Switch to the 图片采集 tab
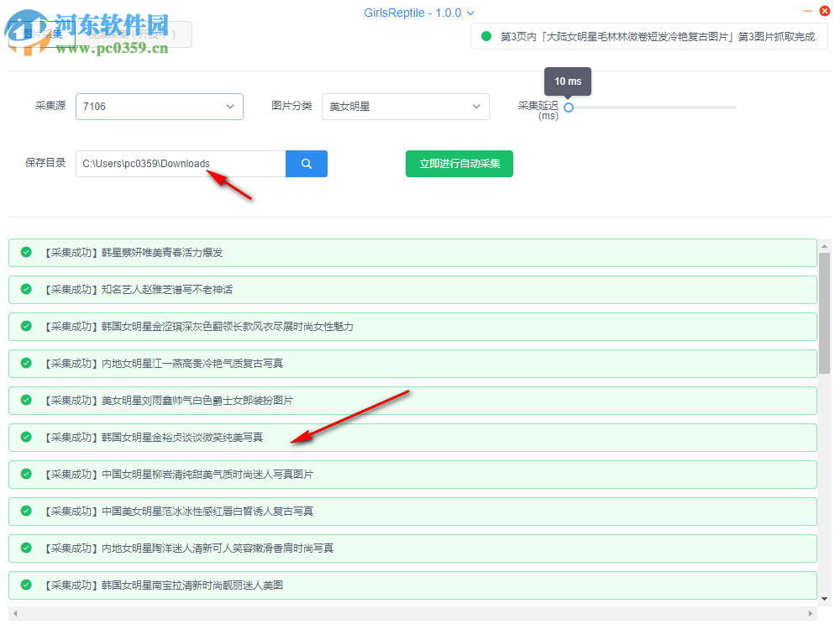 click(43, 34)
